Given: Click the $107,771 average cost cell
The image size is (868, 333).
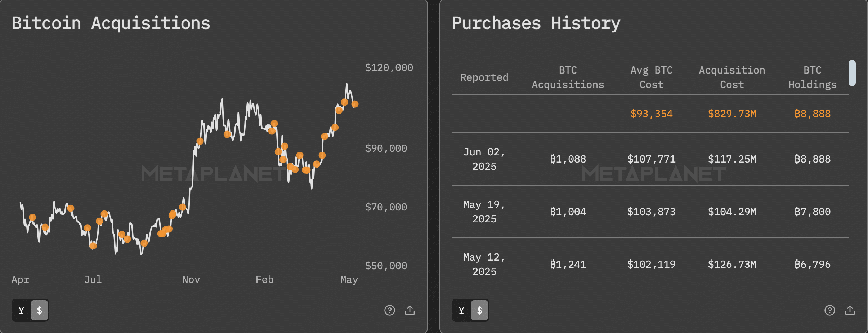Looking at the screenshot, I should 651,159.
